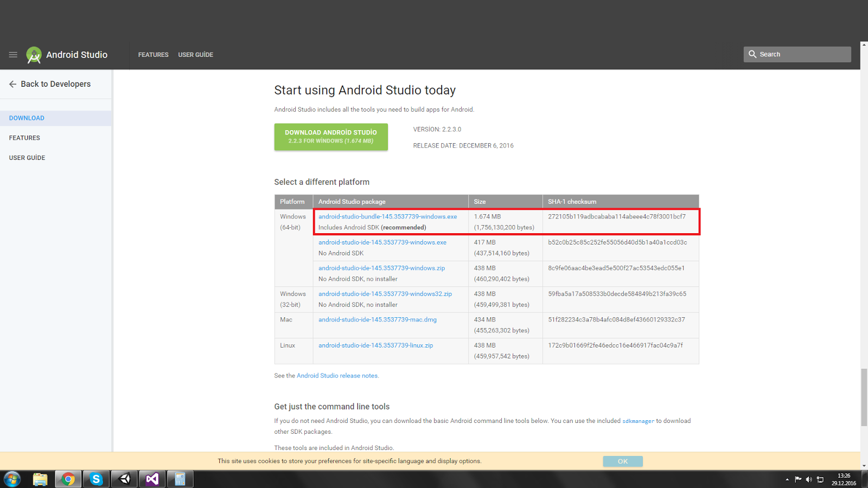Viewport: 868px width, 488px height.
Task: Open the sdkmanager link
Action: pos(638,421)
